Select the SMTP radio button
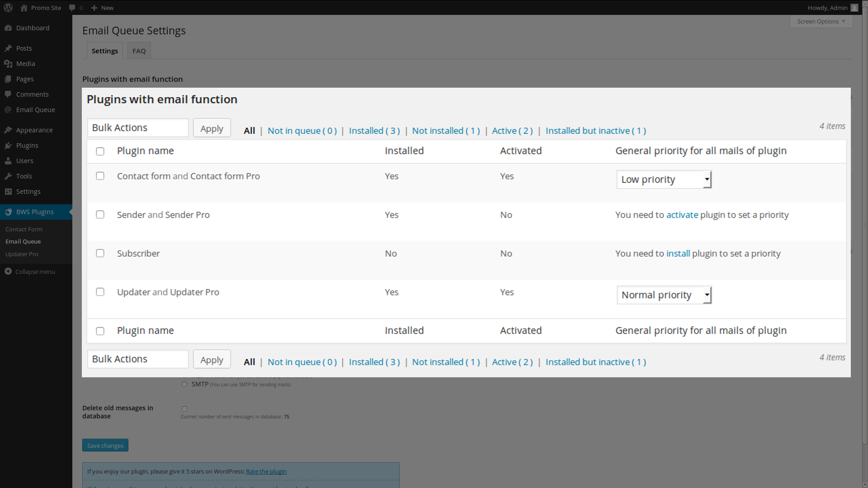The width and height of the screenshot is (868, 488). (x=184, y=384)
